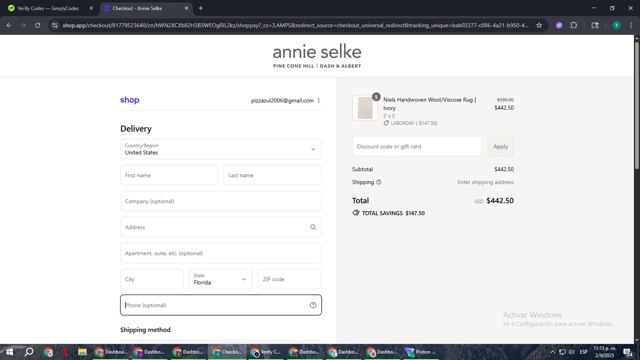Screen dimensions: 640x360
Task: Focus the Last name field
Action: click(272, 175)
